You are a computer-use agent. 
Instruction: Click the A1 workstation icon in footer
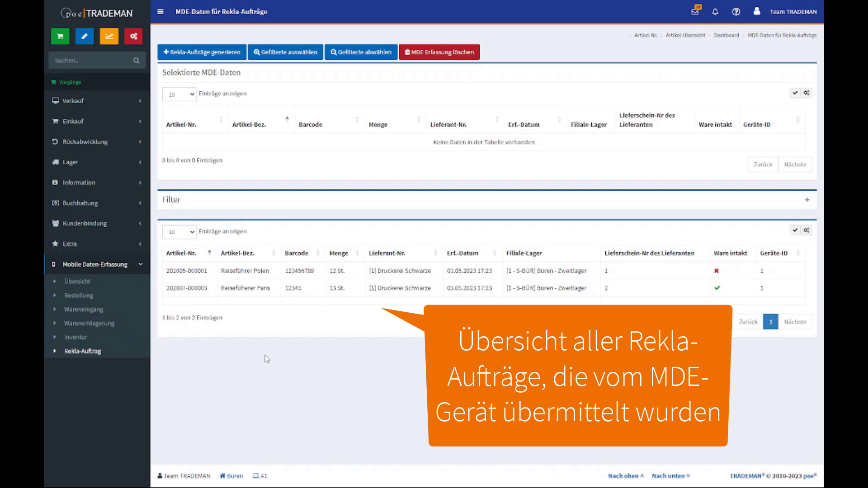point(256,476)
